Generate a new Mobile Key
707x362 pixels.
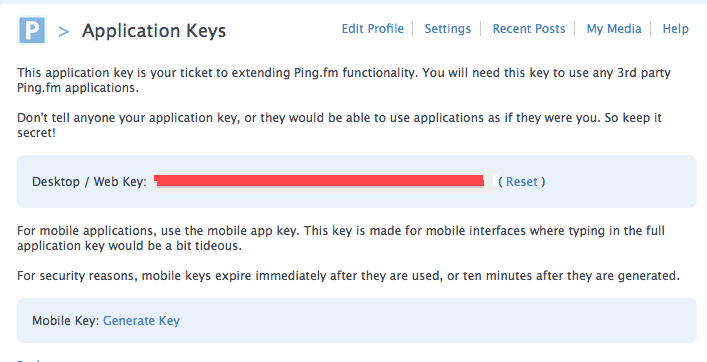pyautogui.click(x=142, y=321)
